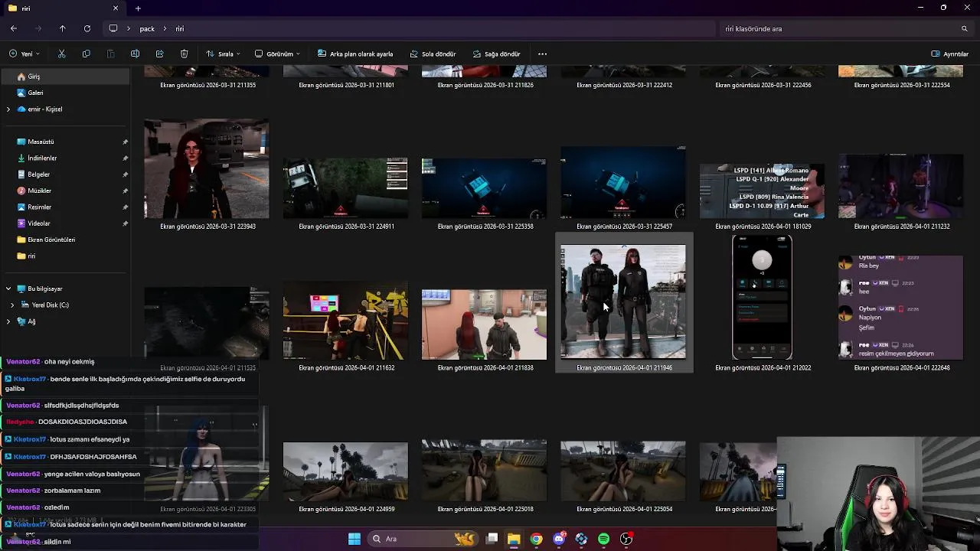The image size is (980, 551).
Task: Click Sola döndür rotate left
Action: click(x=433, y=54)
